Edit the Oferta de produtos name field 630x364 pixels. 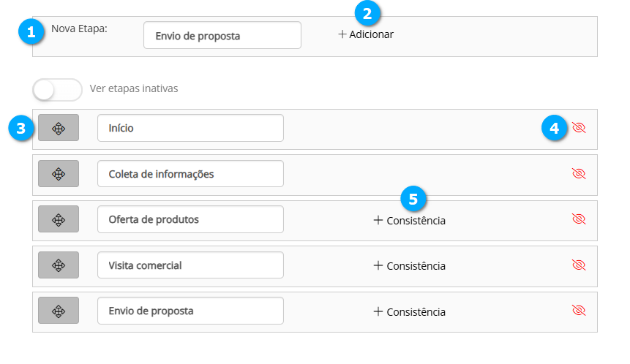pyautogui.click(x=190, y=219)
